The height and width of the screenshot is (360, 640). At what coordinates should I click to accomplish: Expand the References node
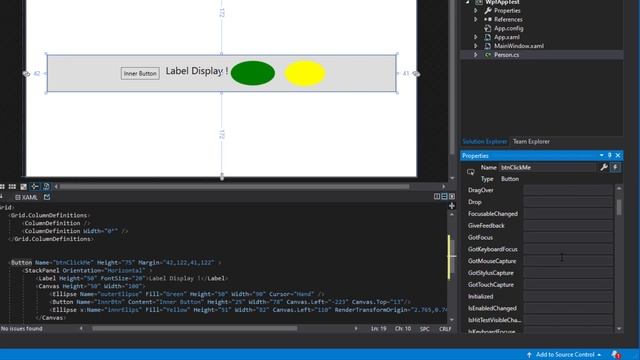click(476, 19)
